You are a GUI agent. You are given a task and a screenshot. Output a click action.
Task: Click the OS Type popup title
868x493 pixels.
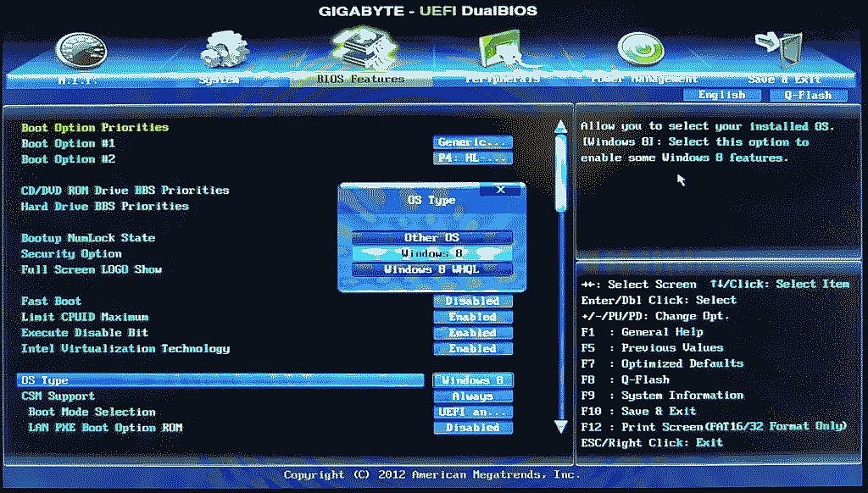pyautogui.click(x=431, y=200)
